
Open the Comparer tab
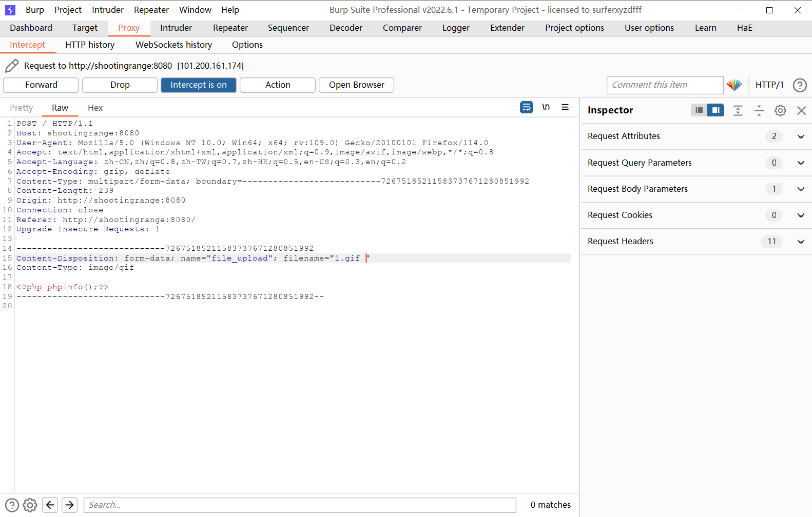tap(402, 28)
